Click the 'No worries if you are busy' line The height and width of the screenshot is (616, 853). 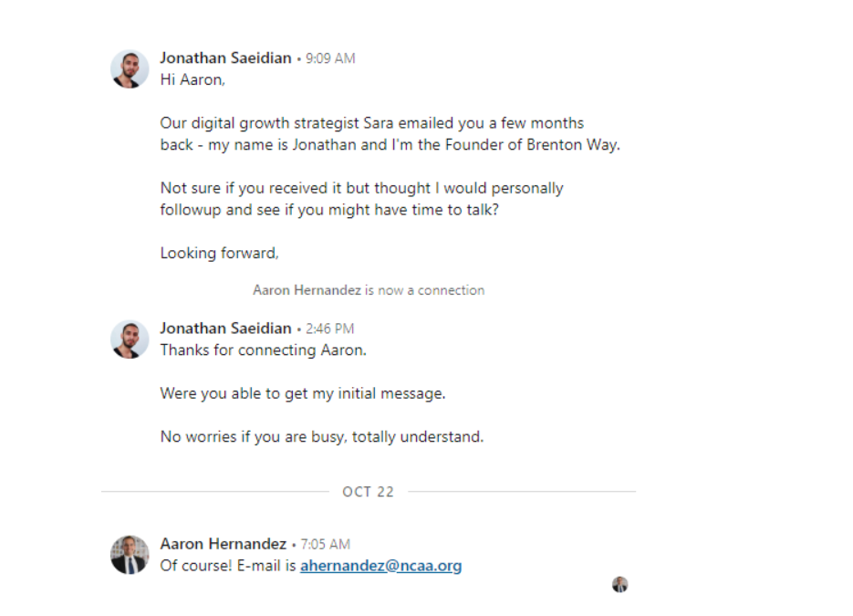[321, 437]
